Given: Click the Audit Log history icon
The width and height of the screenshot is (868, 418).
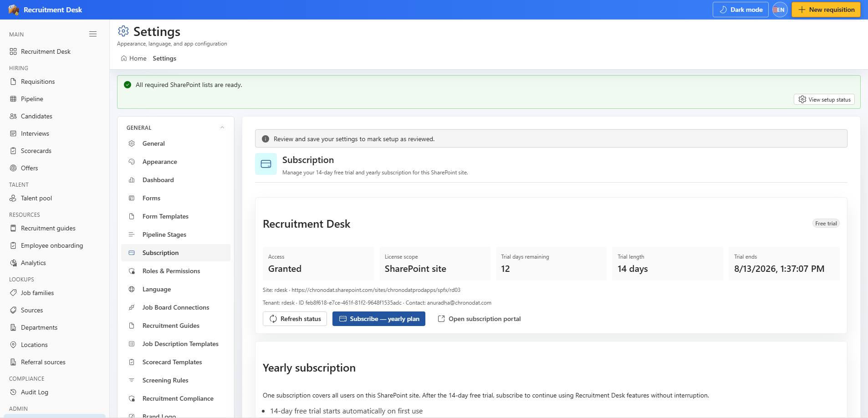Looking at the screenshot, I should pos(13,392).
